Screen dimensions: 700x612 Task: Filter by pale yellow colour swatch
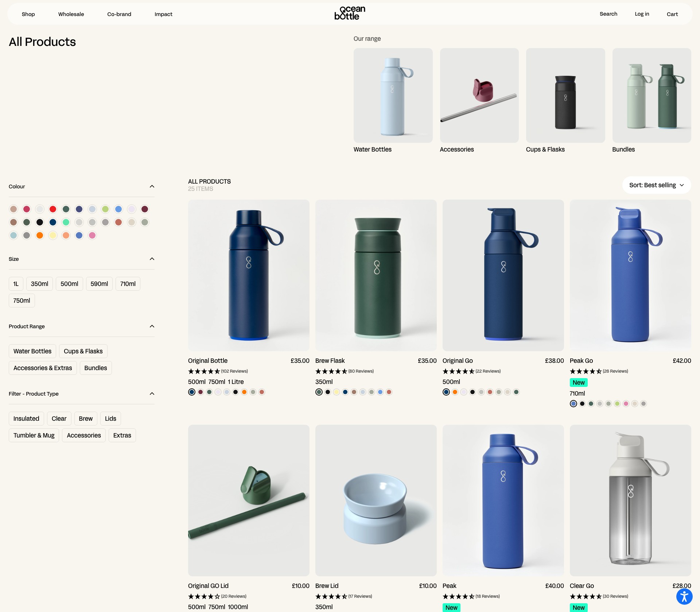53,235
